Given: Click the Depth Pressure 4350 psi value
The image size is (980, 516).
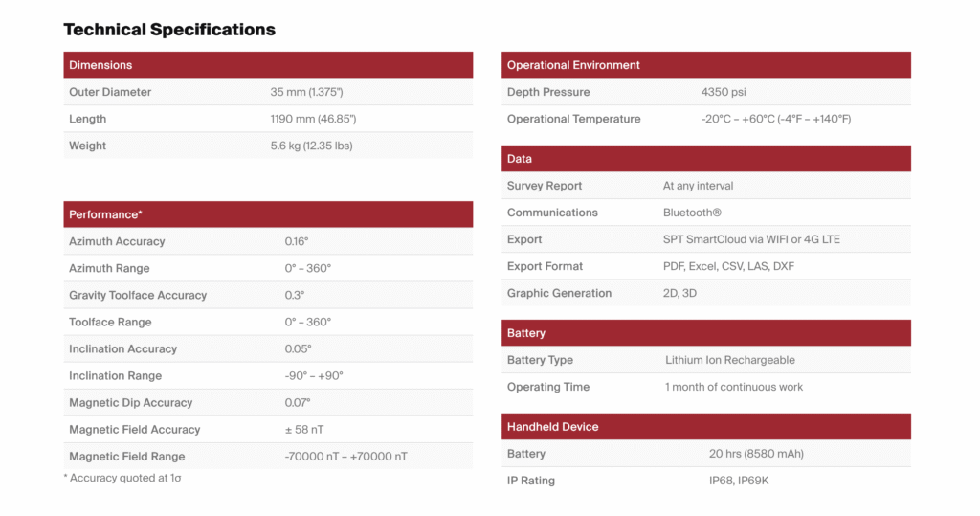Looking at the screenshot, I should pos(724,92).
